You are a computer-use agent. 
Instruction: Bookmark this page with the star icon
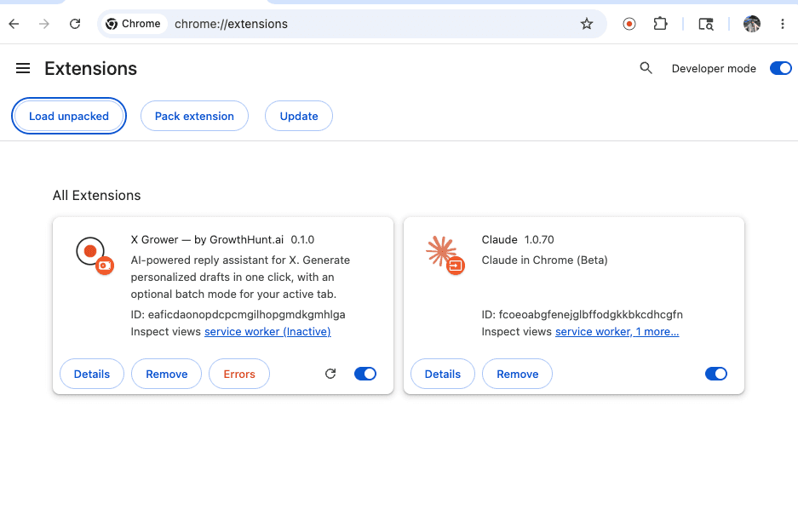[587, 24]
